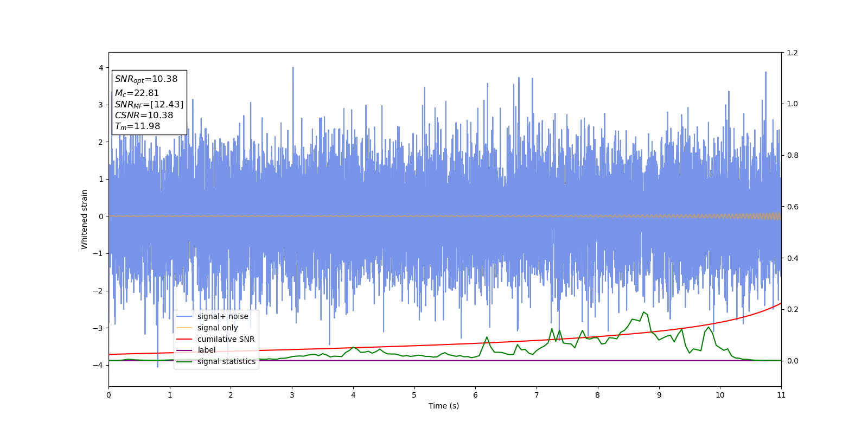Click x-axis tick label 9
This screenshot has height=434, width=868.
point(659,395)
